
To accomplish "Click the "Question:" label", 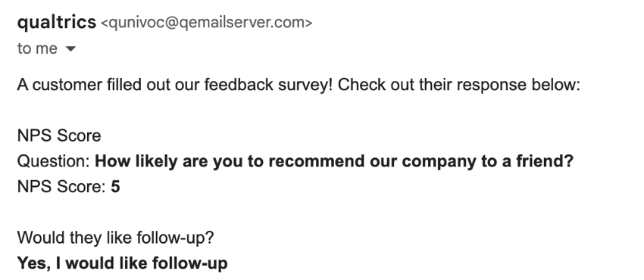I will pos(54,161).
